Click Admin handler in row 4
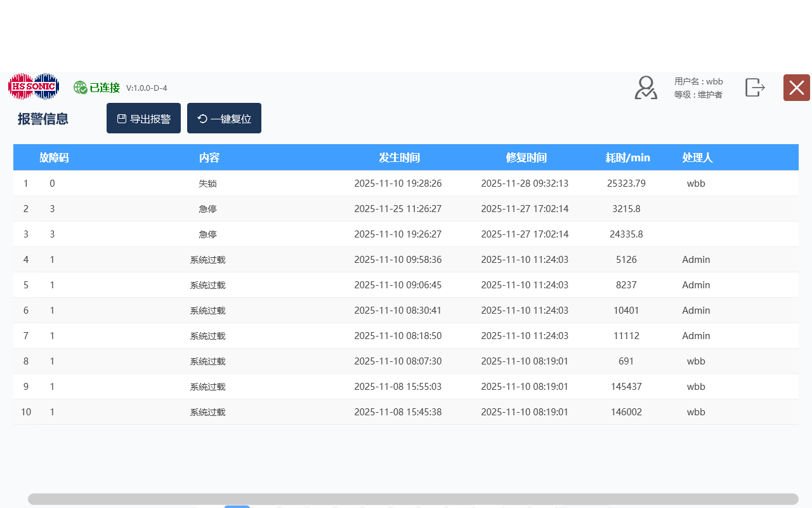The width and height of the screenshot is (812, 508). click(696, 260)
